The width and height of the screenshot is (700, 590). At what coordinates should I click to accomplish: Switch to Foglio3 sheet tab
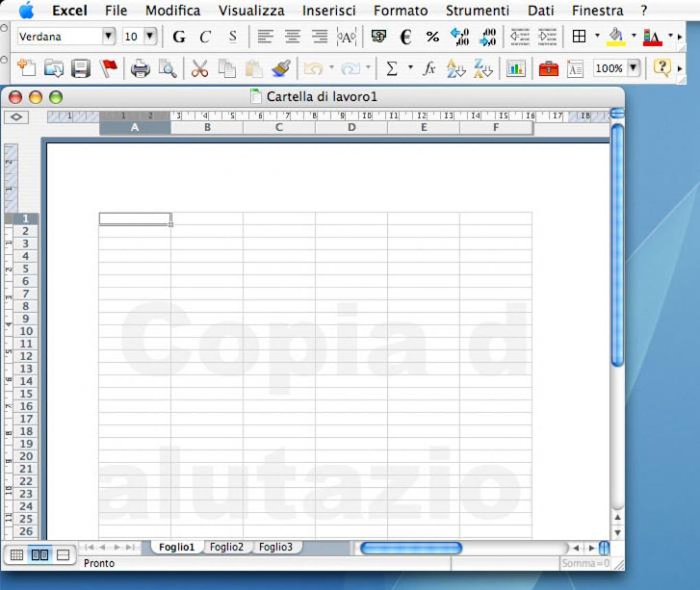click(x=276, y=547)
